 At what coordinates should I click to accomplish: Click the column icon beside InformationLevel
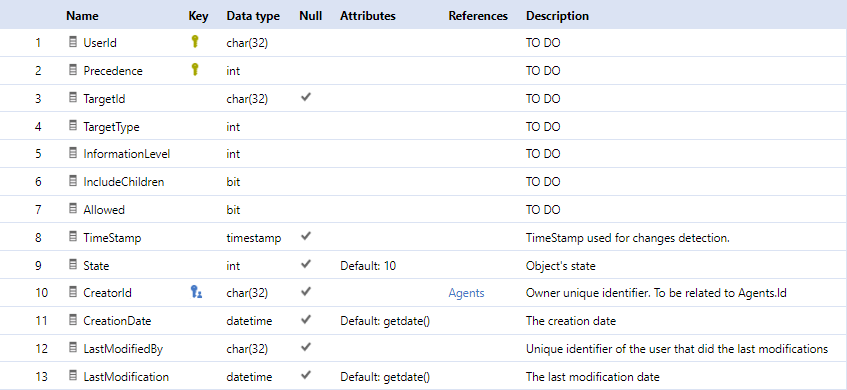[73, 153]
